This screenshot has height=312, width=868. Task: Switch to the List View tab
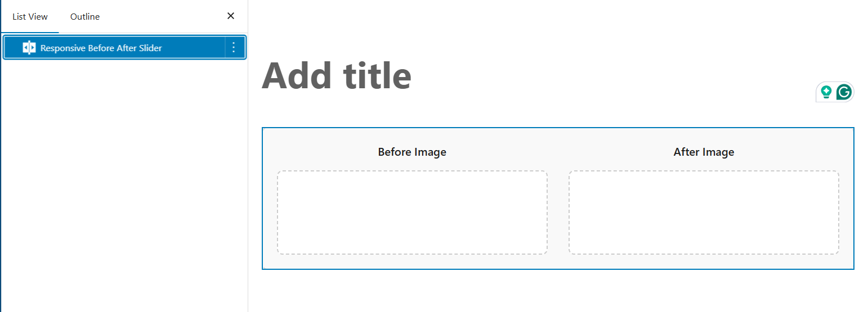30,17
